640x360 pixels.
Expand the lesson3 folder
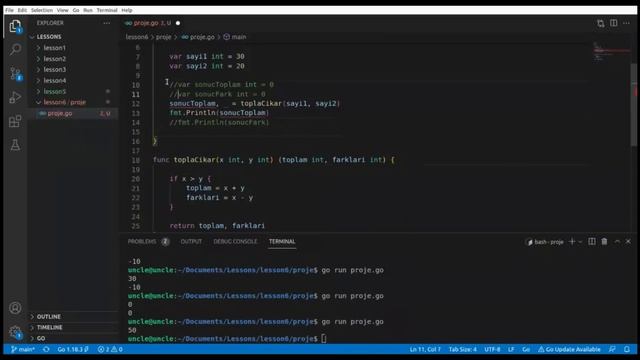coord(54,70)
